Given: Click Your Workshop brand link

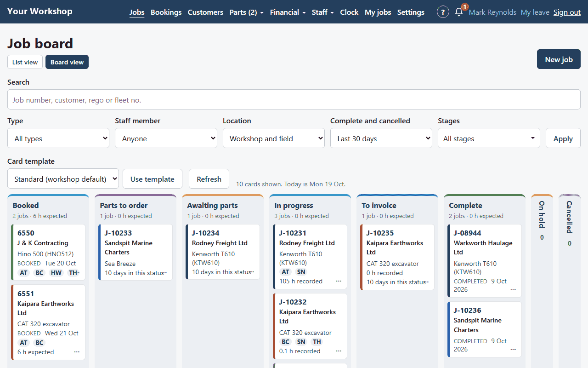Looking at the screenshot, I should (x=40, y=11).
